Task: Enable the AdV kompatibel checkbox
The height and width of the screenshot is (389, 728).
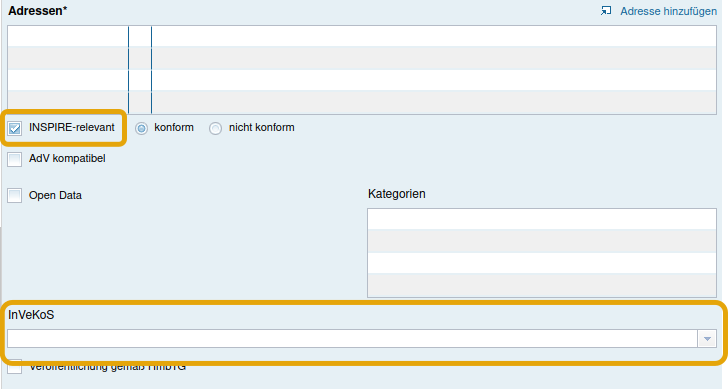Action: [x=15, y=159]
